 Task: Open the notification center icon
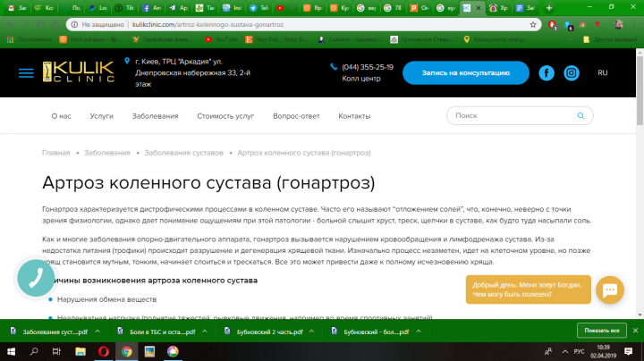click(629, 351)
